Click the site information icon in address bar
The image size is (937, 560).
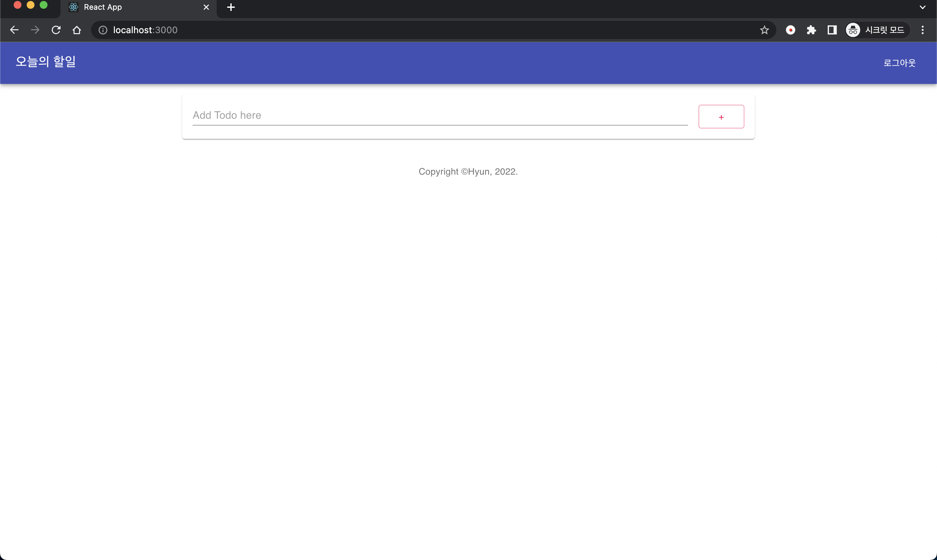click(x=102, y=30)
